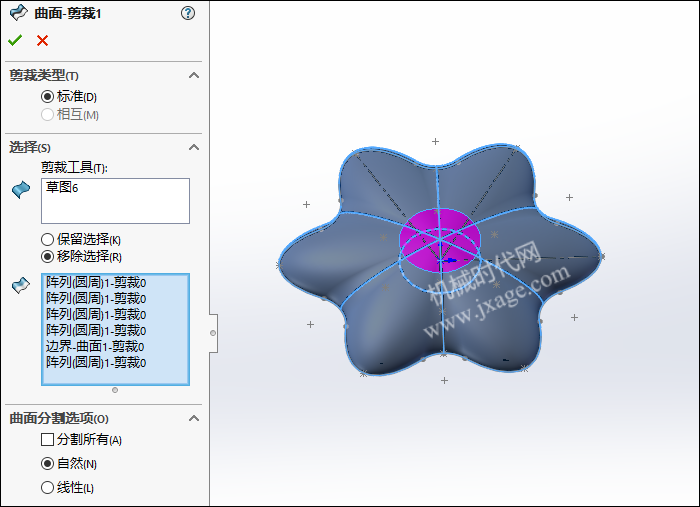The image size is (700, 507).
Task: Select 草图6 entry in trim tool box
Action: pyautogui.click(x=62, y=187)
